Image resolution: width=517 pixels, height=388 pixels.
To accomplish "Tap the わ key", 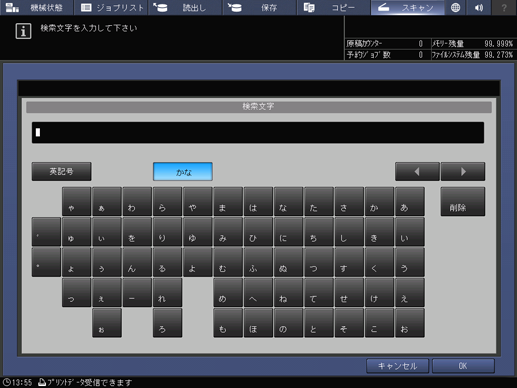I will (x=137, y=202).
